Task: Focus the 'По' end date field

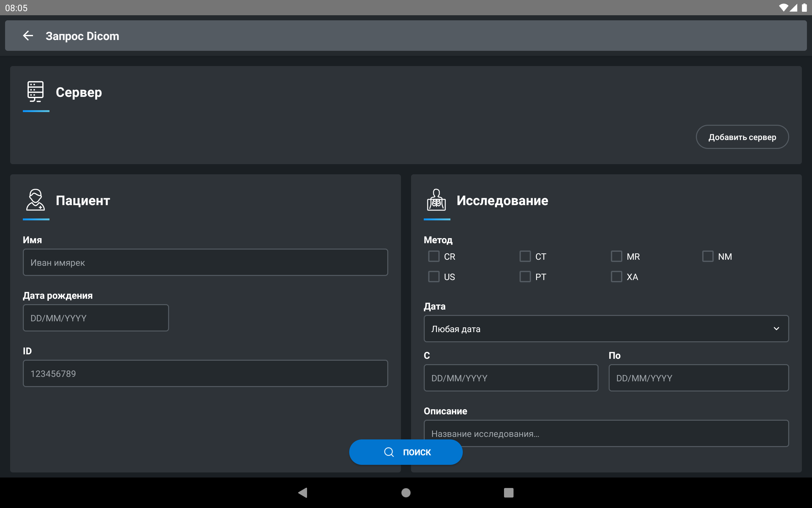Action: click(x=698, y=378)
